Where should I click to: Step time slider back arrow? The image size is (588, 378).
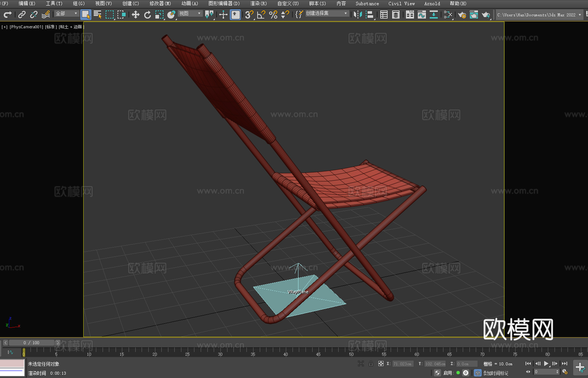point(6,343)
